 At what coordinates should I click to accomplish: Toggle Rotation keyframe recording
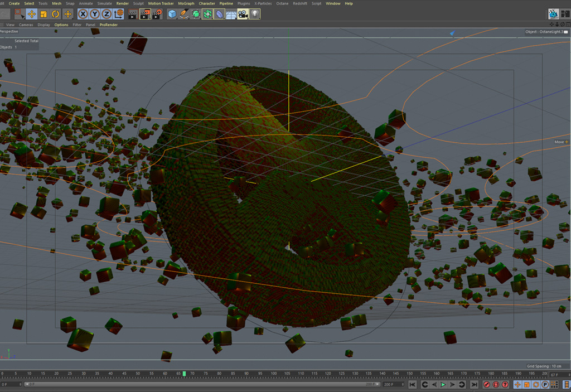tap(536, 385)
